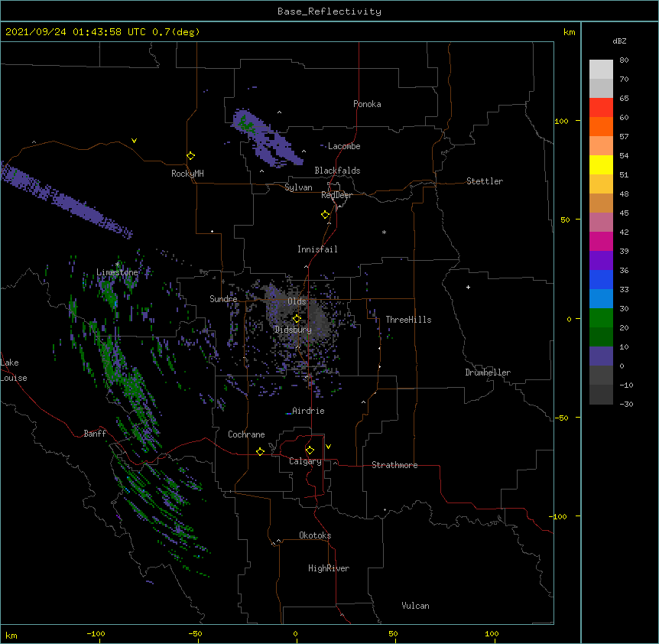Click the yellow diamond radar-site marker at Olds
This screenshot has width=659, height=644.
click(x=297, y=319)
